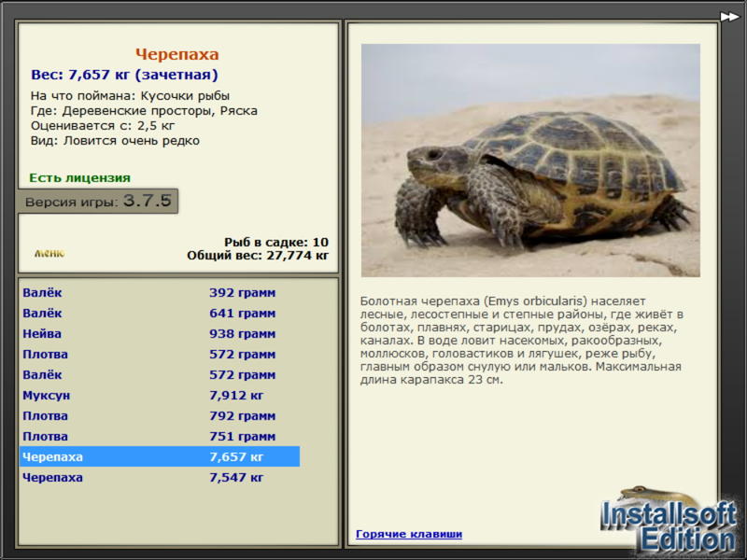Click the fast-forward double arrow icon
The image size is (747, 560).
click(x=729, y=17)
